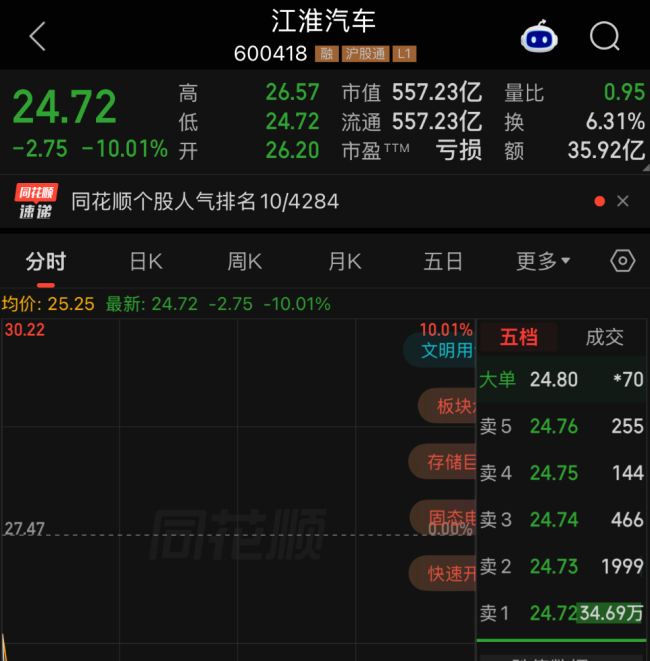Tap the red notification dot
Screen dimensions: 650x661
[599, 201]
